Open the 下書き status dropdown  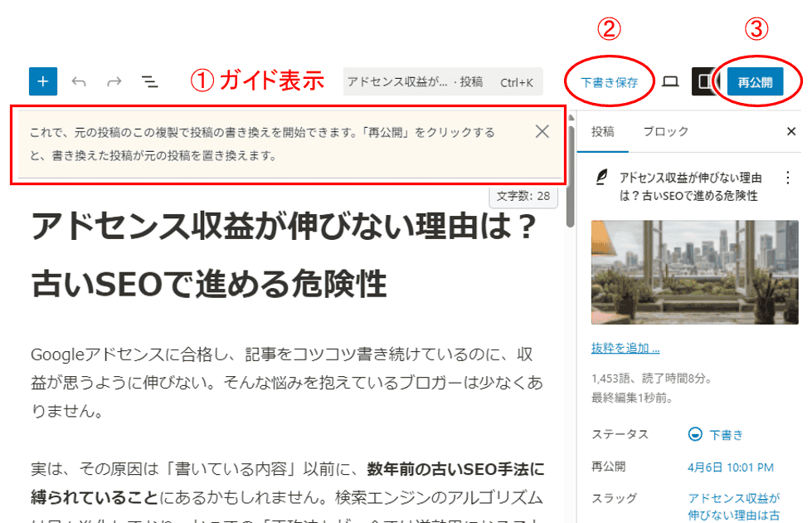pyautogui.click(x=717, y=434)
